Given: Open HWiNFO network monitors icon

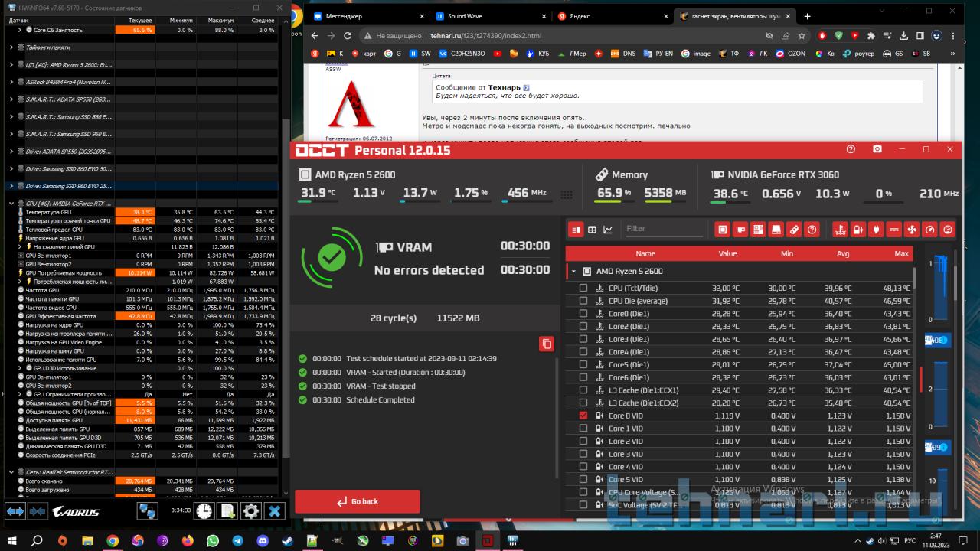Looking at the screenshot, I should tap(147, 511).
